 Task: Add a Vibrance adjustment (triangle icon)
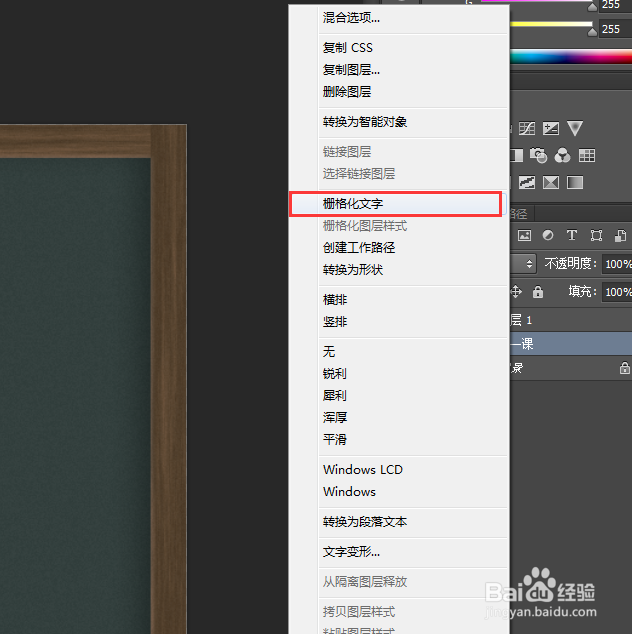tap(575, 129)
